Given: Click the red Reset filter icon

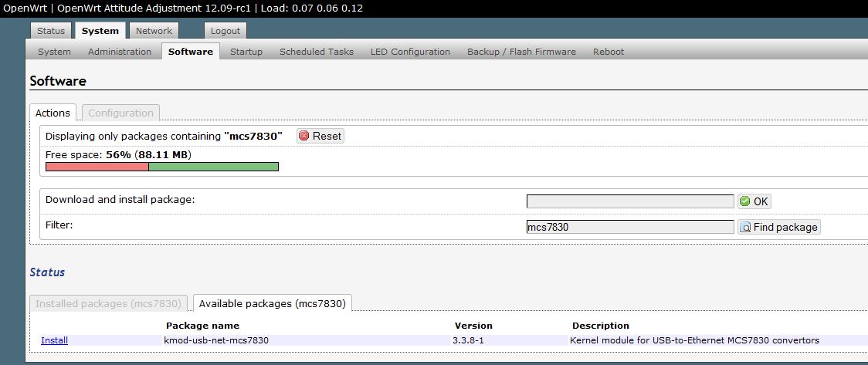Looking at the screenshot, I should tap(304, 136).
